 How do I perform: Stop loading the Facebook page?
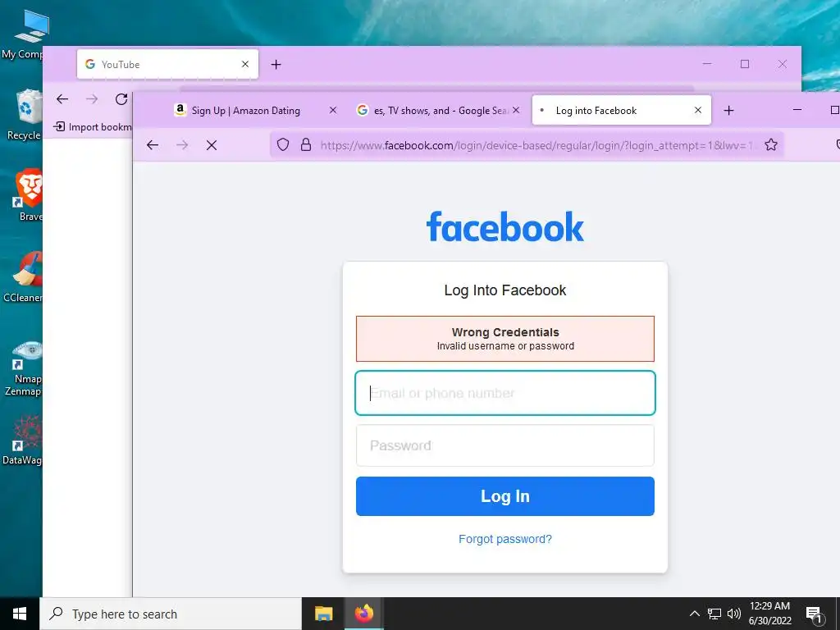click(x=212, y=145)
